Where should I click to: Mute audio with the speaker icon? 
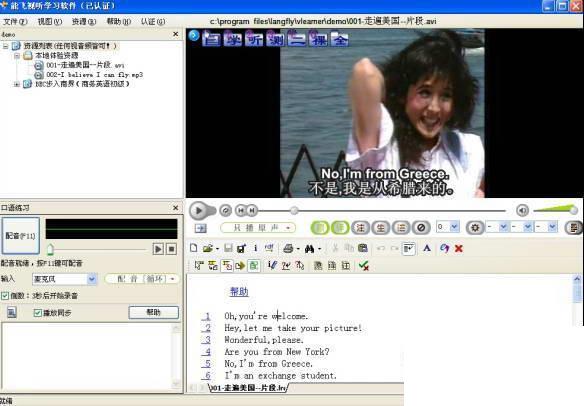point(523,210)
